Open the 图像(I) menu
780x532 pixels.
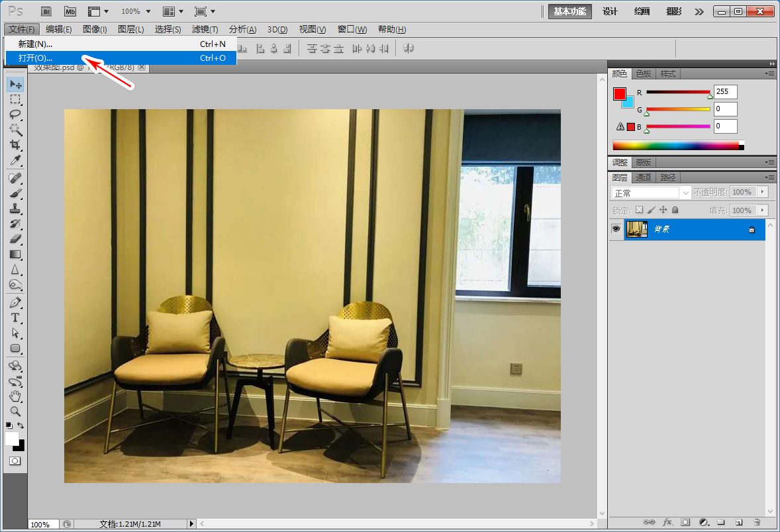(x=95, y=29)
